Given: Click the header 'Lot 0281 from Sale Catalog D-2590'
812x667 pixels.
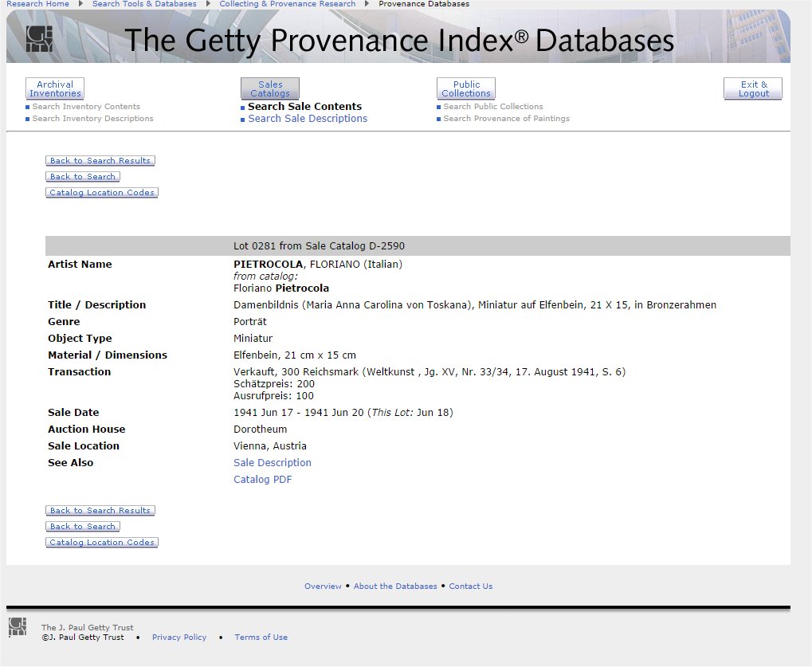Looking at the screenshot, I should pos(319,246).
